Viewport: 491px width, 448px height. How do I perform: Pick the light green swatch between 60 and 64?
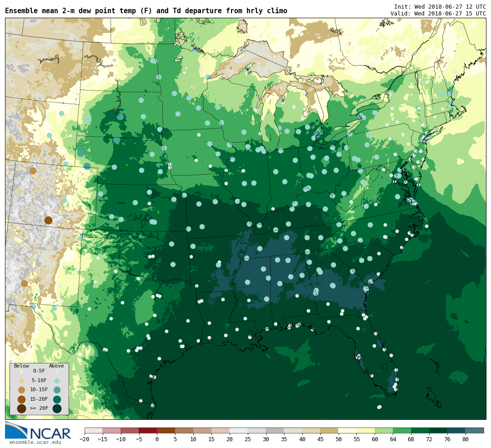click(x=384, y=430)
